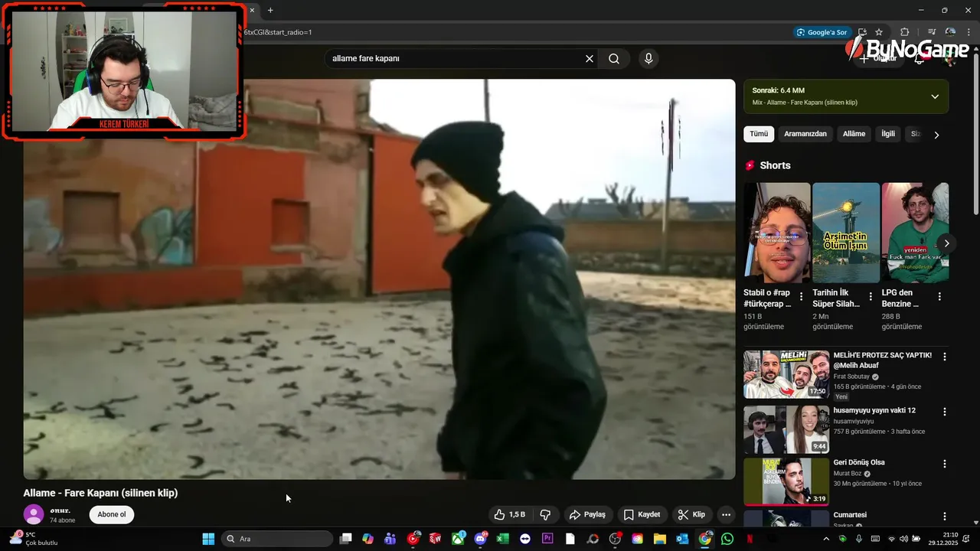
Task: Dislike the current video
Action: pos(546,514)
